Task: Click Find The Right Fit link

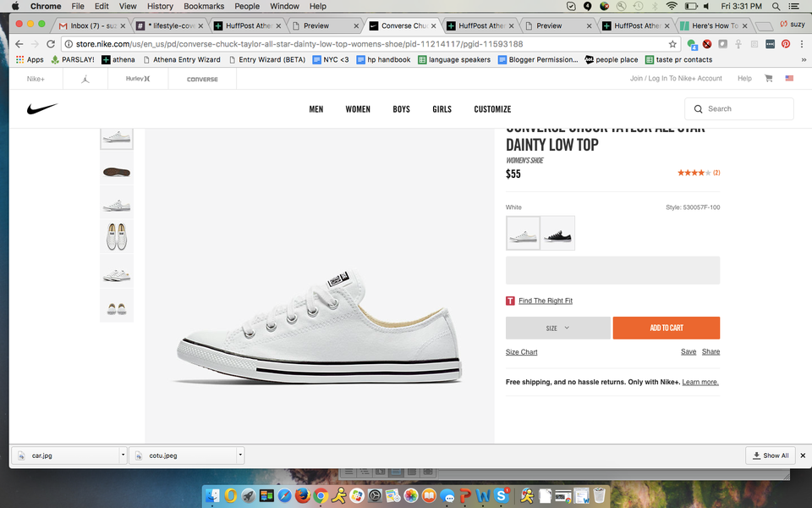Action: point(546,301)
